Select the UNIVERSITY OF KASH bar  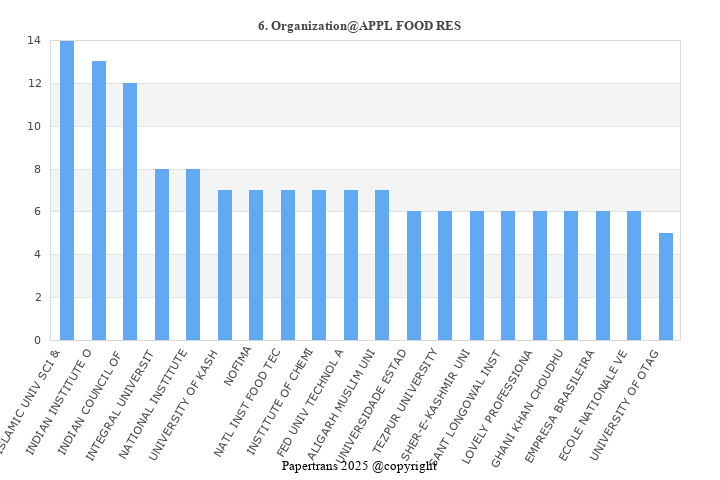pyautogui.click(x=225, y=265)
